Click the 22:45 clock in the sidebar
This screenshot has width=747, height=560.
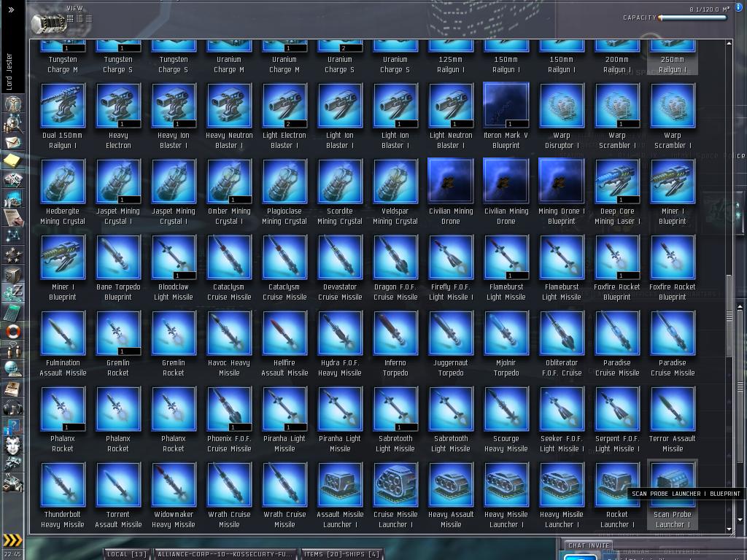(12, 554)
